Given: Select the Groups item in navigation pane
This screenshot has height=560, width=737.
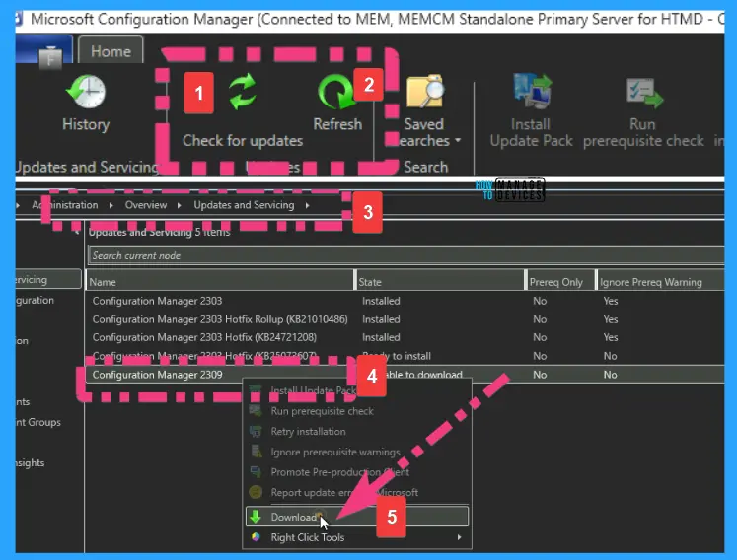Looking at the screenshot, I should [38, 422].
